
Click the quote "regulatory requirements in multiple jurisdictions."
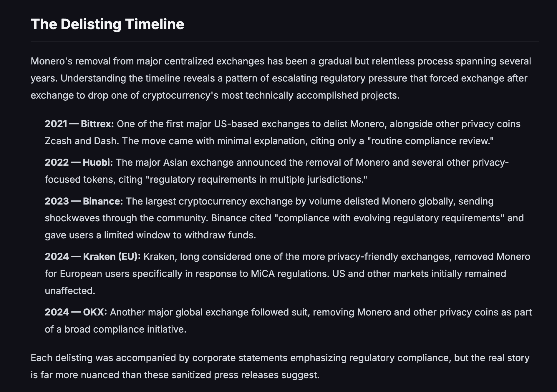pos(257,180)
